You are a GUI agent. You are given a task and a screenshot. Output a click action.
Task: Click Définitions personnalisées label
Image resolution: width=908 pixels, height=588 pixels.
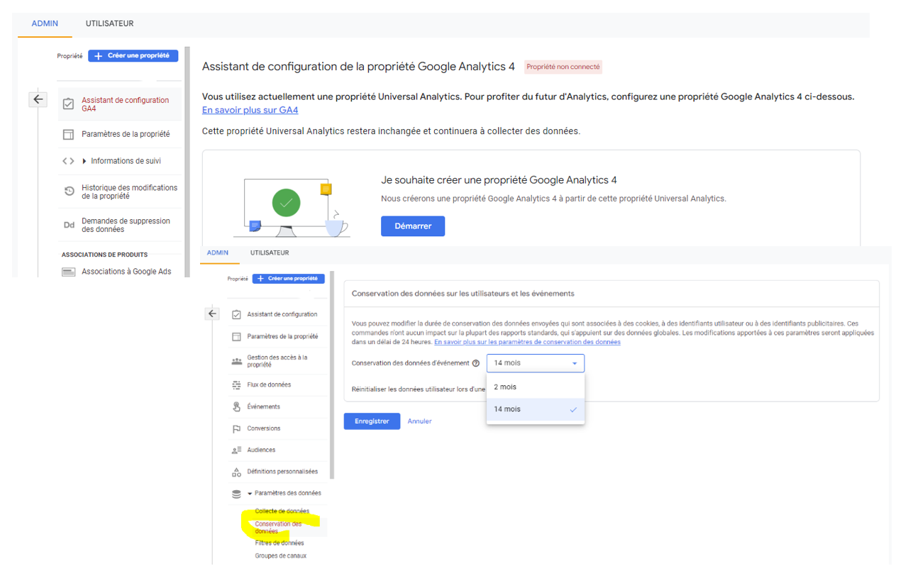pyautogui.click(x=282, y=472)
